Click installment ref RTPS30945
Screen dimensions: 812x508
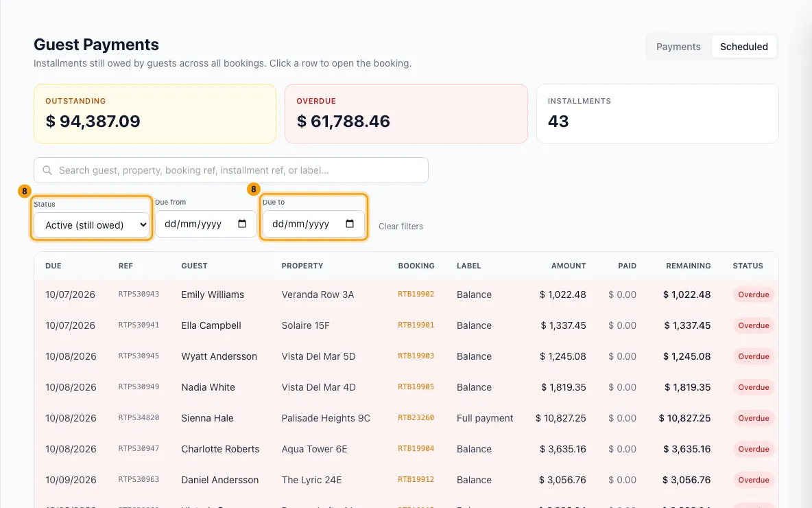point(139,356)
